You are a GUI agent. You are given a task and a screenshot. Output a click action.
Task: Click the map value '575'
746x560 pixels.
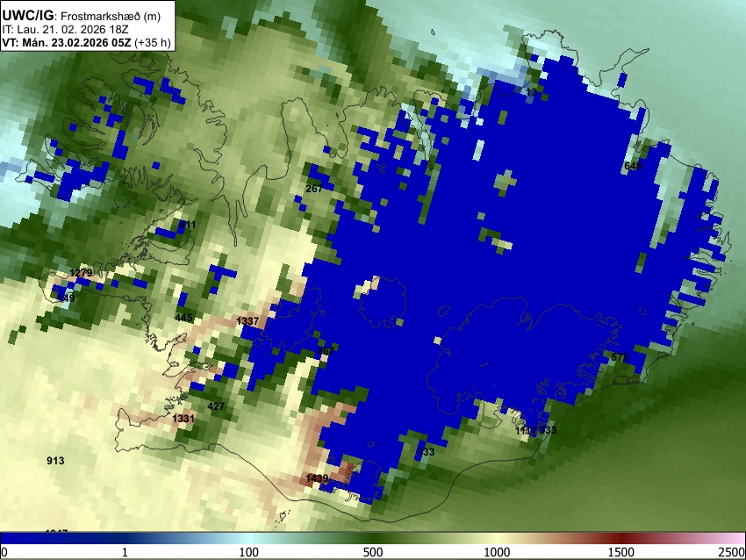pyautogui.click(x=620, y=357)
